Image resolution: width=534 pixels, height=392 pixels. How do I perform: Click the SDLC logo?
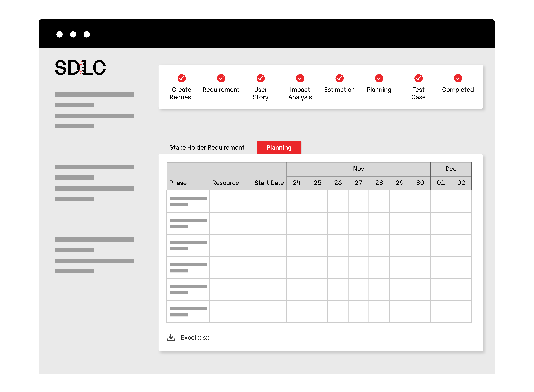pos(80,68)
